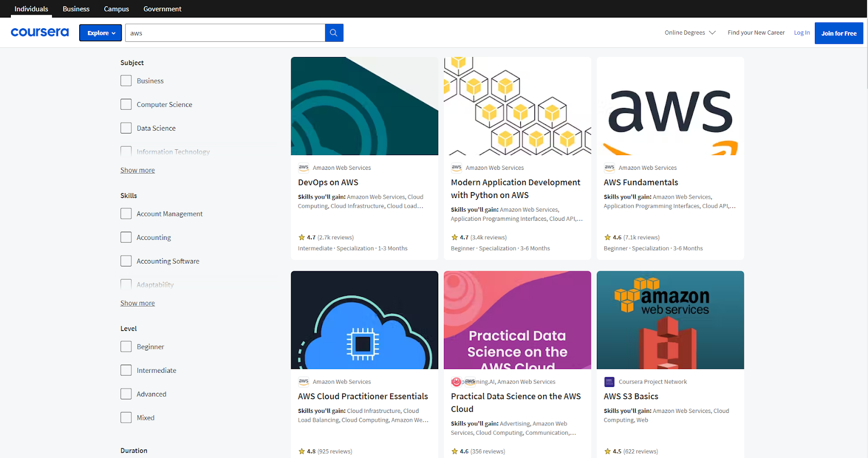Open AWS Cloud Practitioner Essentials title

(x=363, y=396)
